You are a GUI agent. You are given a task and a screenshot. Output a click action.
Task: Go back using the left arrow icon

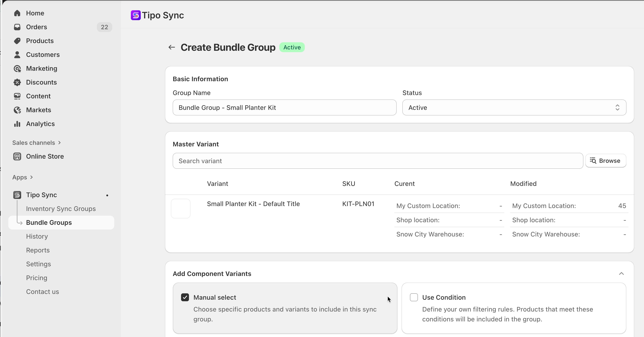[x=172, y=47]
